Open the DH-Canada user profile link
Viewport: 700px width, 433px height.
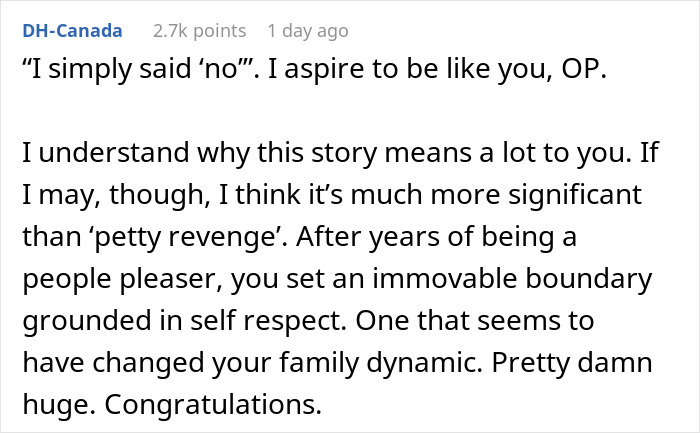click(x=73, y=31)
